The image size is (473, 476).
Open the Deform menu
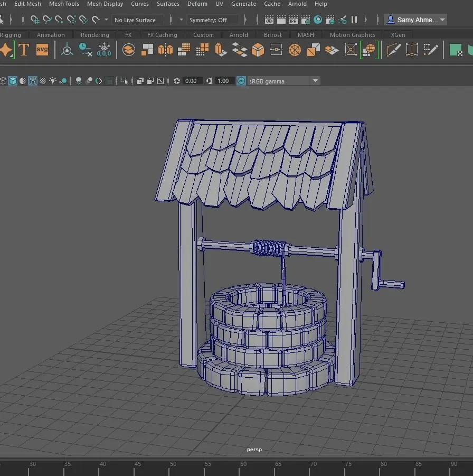(x=197, y=4)
